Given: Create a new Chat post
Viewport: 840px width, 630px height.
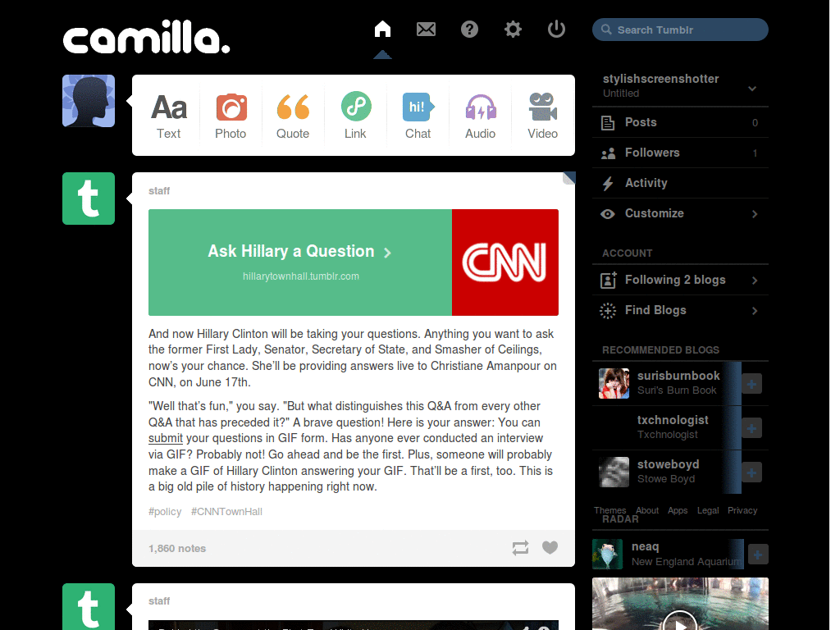Looking at the screenshot, I should [x=418, y=116].
